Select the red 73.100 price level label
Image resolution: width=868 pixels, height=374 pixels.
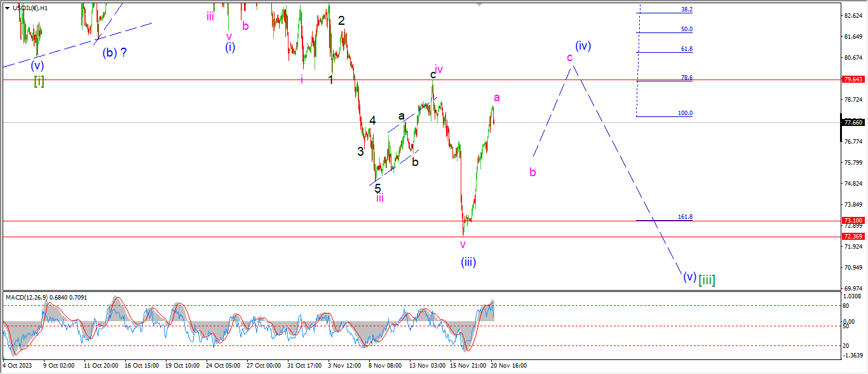coord(852,221)
